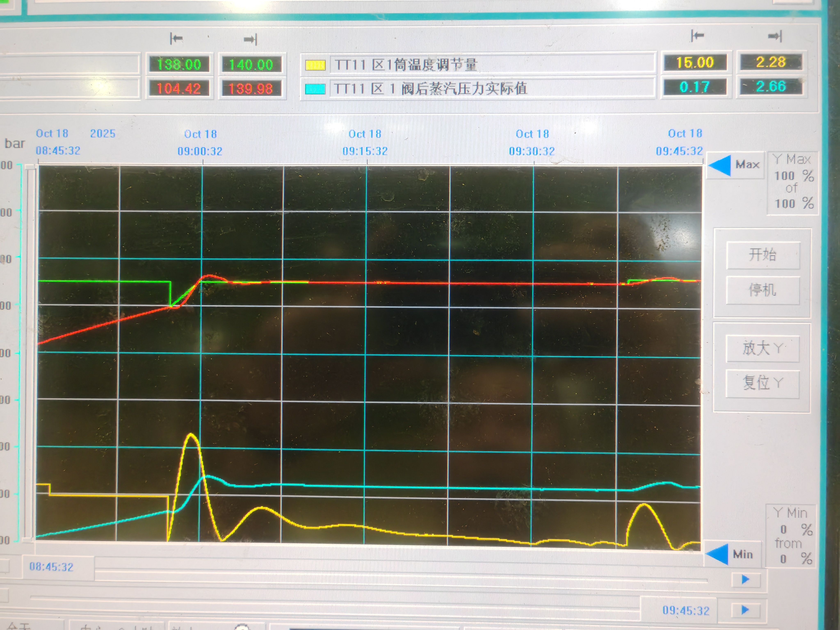Click the upper blue play arrow button

click(745, 580)
